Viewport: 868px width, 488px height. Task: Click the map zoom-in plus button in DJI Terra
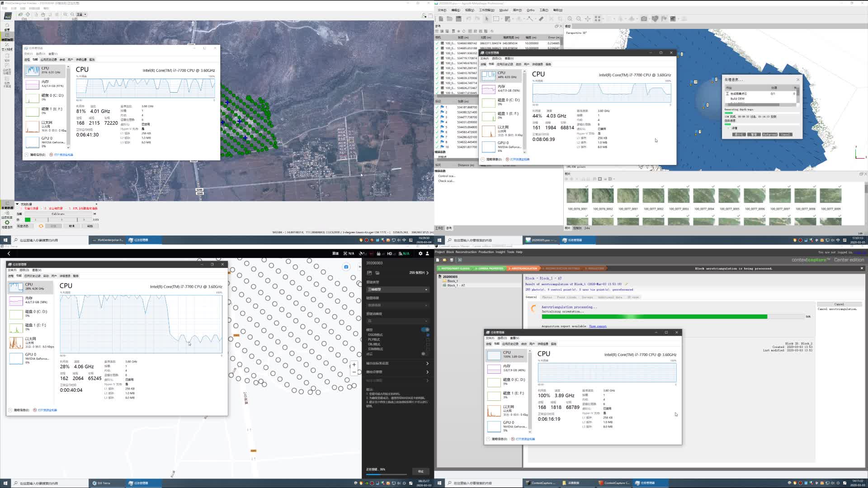click(354, 365)
